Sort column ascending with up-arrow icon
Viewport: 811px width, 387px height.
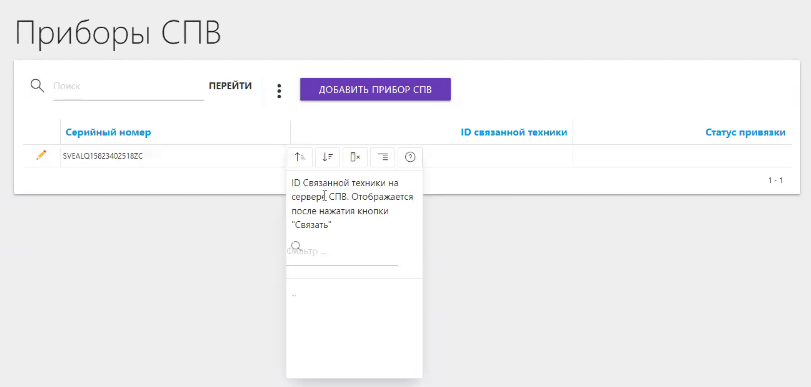point(300,157)
